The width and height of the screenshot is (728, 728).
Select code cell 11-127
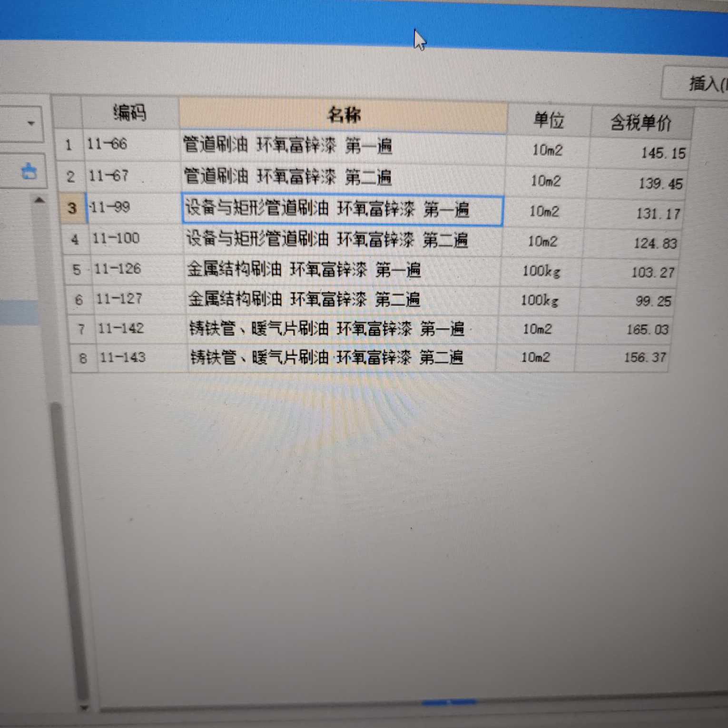pos(140,299)
